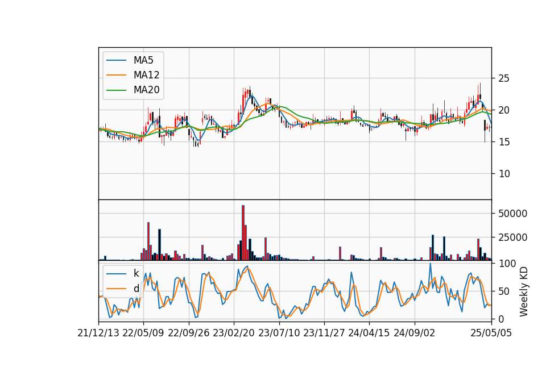Click the price axis value 20
The image size is (546, 392).
tap(504, 110)
